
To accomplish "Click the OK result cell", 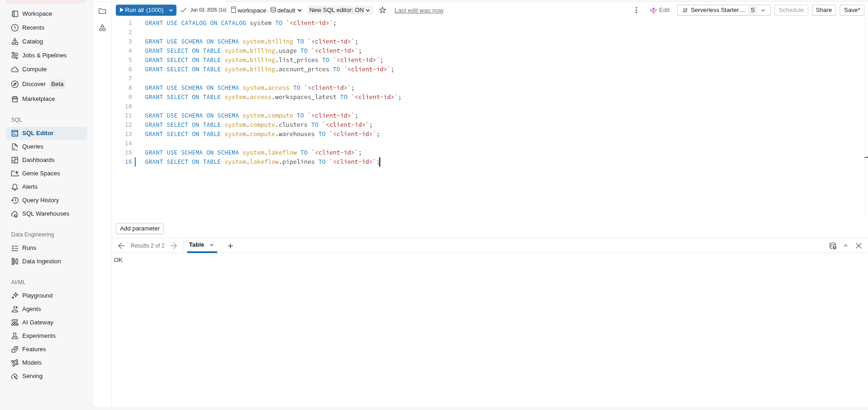I will pos(118,260).
